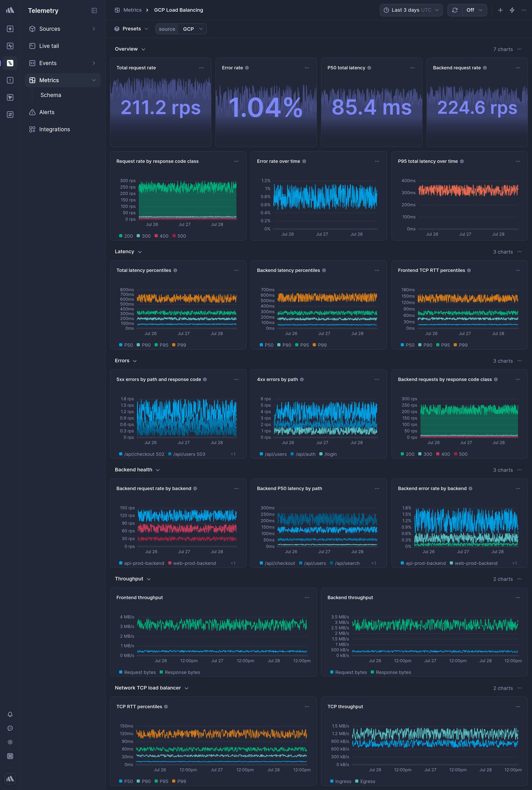Open the top bar more options ellipsis
The height and width of the screenshot is (790, 532).
tap(524, 10)
